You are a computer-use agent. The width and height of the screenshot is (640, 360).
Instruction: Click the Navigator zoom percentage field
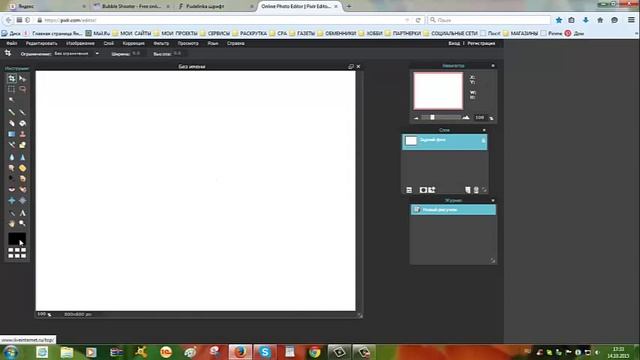pos(480,118)
